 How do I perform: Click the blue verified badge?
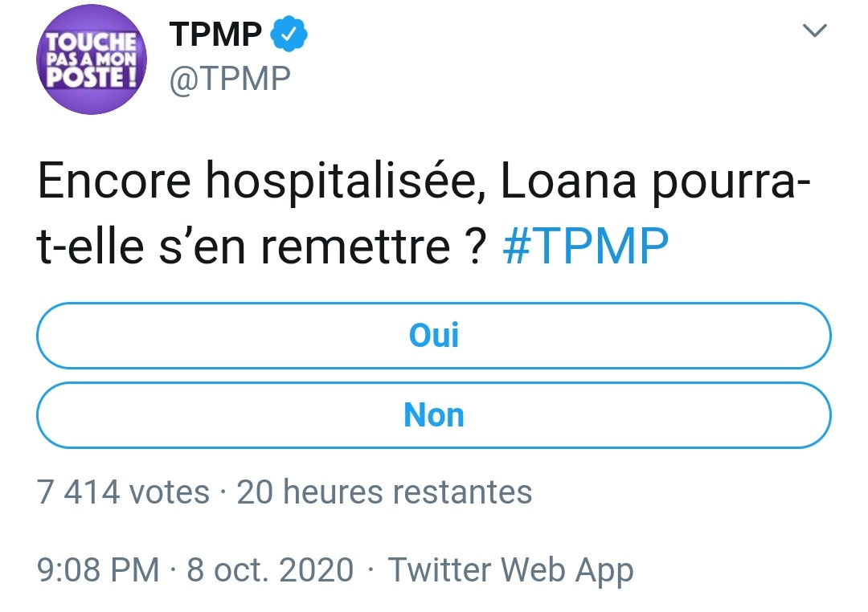[289, 35]
